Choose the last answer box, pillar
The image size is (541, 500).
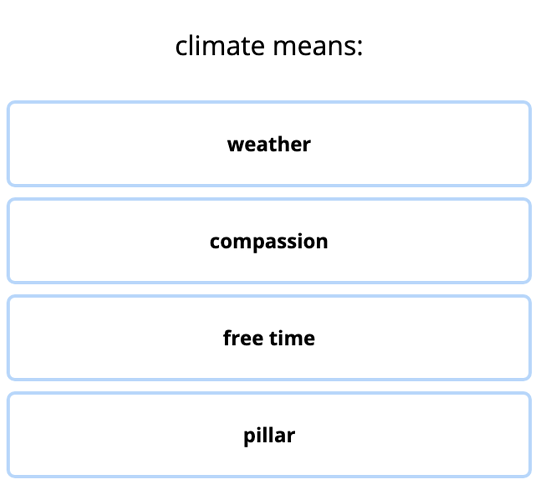pos(269,435)
